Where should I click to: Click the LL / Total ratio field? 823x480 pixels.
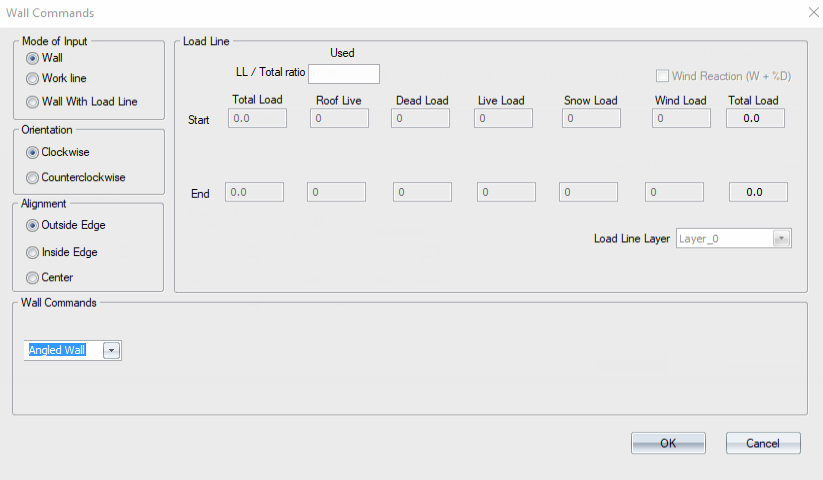(x=344, y=74)
